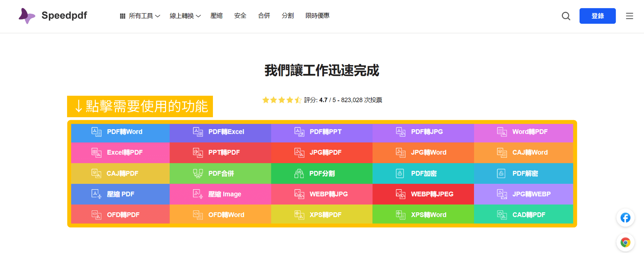Screen dimensions: 644x253
Task: Click the five-star rating stars
Action: coord(282,100)
